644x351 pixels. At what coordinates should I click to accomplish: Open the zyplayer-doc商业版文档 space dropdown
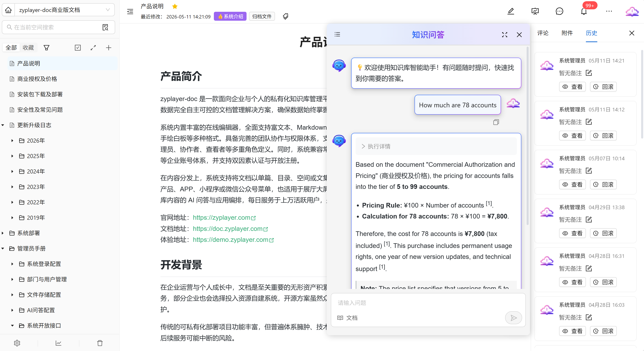(65, 10)
